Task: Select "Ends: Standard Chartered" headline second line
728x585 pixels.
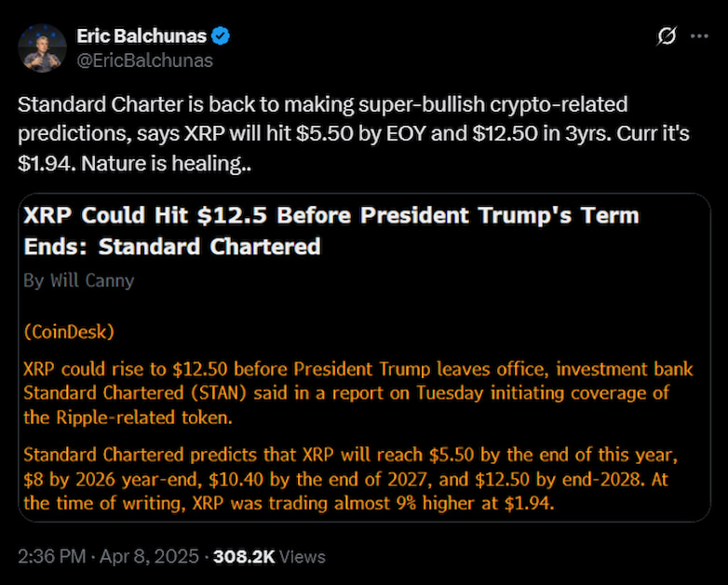Action: pos(172,247)
